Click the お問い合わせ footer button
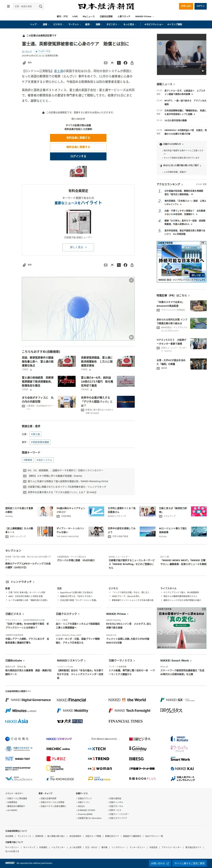 click(160, 863)
